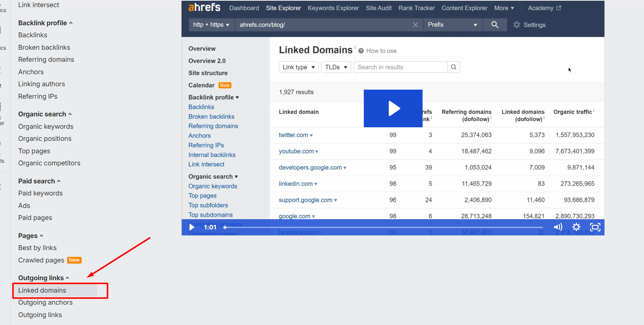Open Rank Tracker
This screenshot has width=644, height=325.
point(417,8)
